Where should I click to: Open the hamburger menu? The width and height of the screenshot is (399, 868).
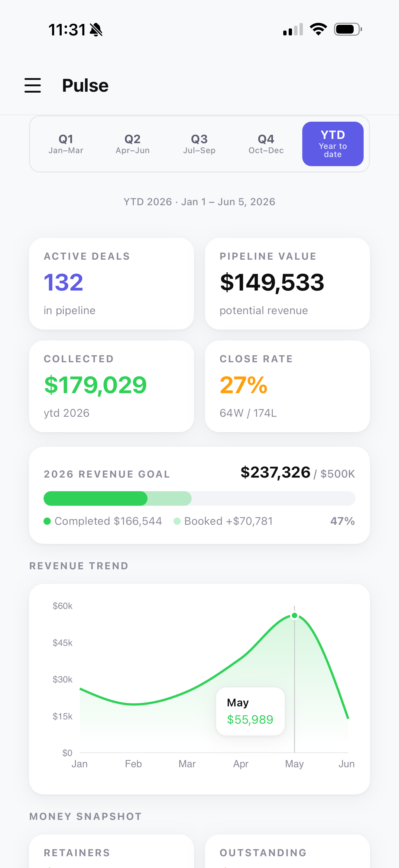pos(33,85)
